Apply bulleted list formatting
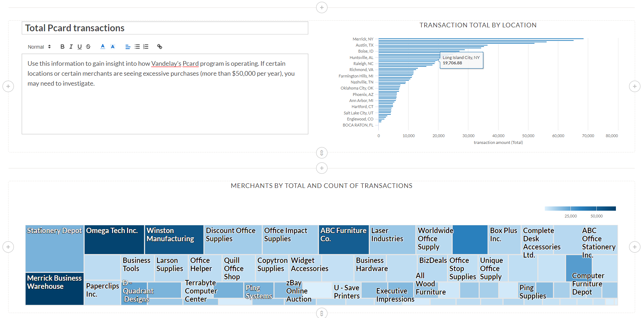 (137, 47)
